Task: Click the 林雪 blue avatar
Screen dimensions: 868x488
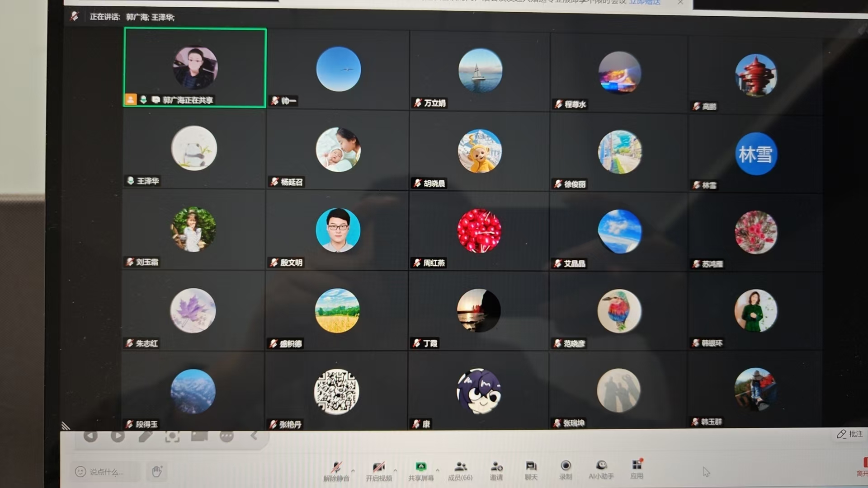Action: (755, 154)
